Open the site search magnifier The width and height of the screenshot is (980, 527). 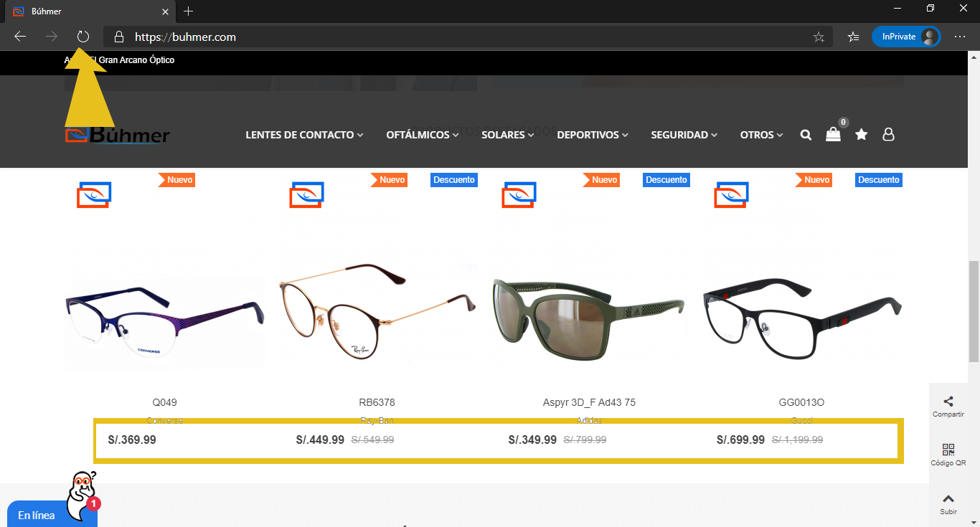[806, 135]
